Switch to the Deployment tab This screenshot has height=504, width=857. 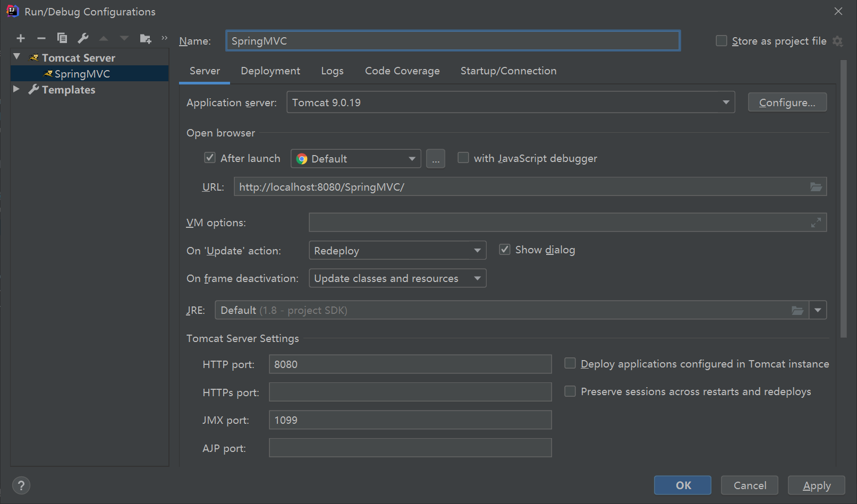(x=270, y=71)
